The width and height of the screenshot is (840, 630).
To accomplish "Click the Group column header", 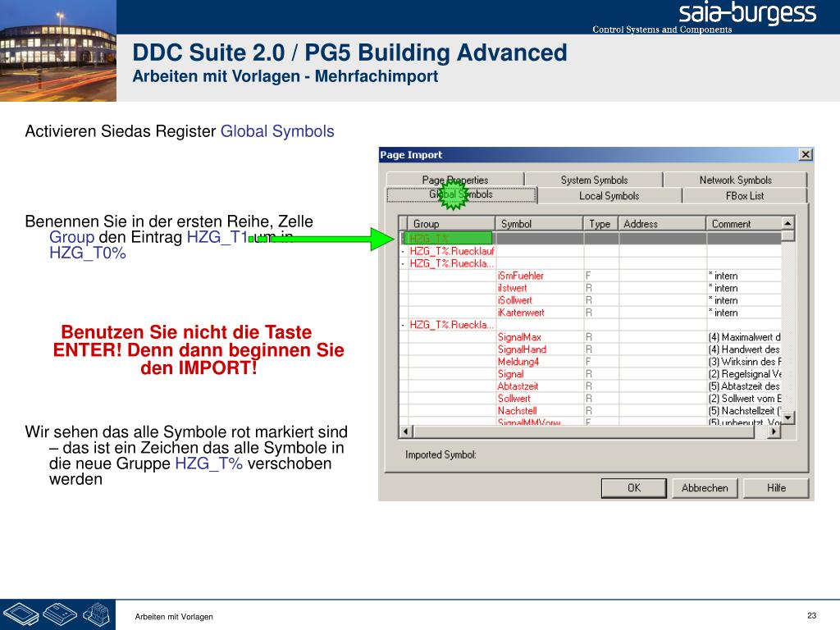I will [452, 224].
